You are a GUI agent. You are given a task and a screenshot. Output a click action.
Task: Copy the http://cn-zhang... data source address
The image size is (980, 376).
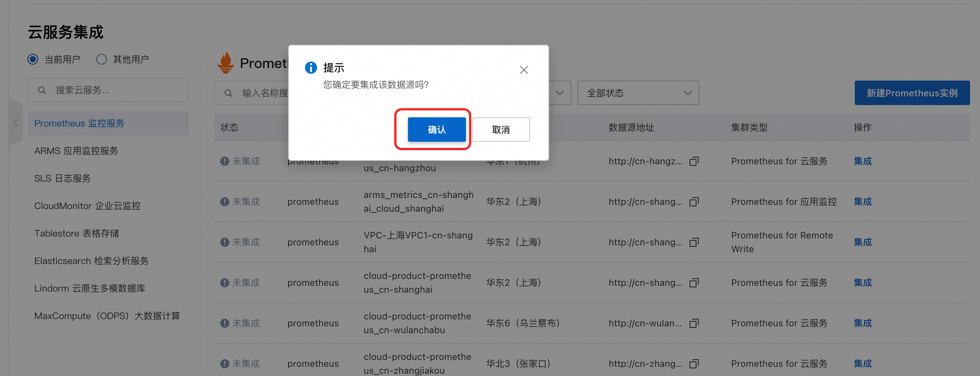point(694,364)
